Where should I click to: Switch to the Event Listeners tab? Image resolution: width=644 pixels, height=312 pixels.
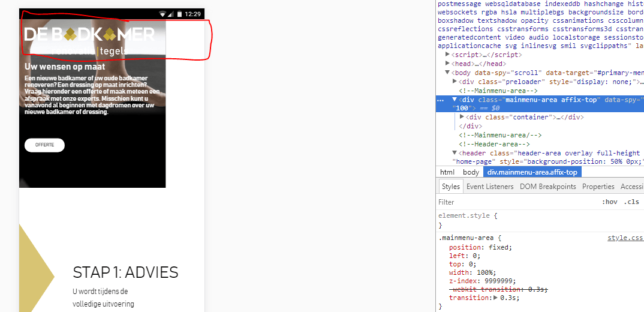click(x=490, y=187)
